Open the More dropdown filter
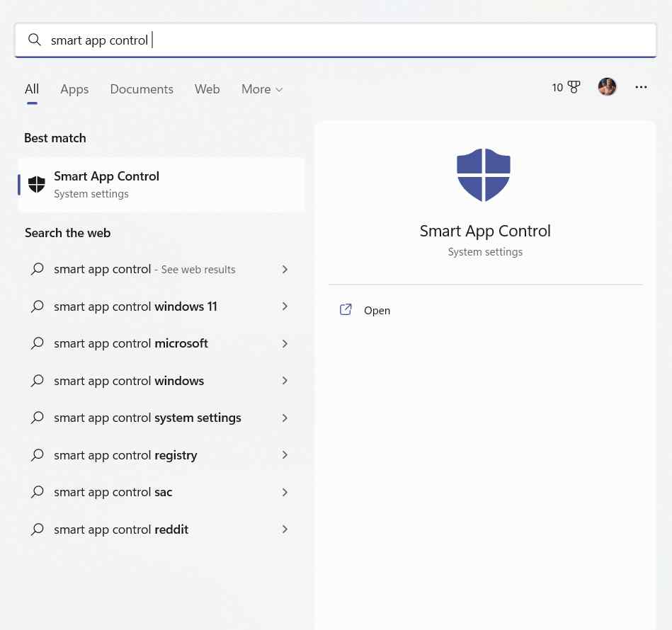672x630 pixels. coord(262,89)
